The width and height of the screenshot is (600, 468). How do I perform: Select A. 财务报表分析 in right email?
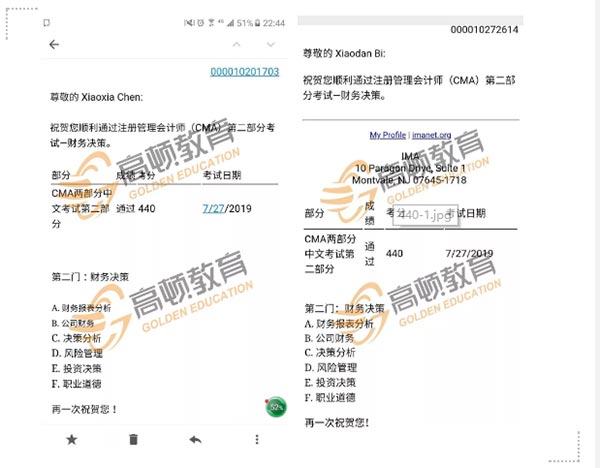pos(339,324)
